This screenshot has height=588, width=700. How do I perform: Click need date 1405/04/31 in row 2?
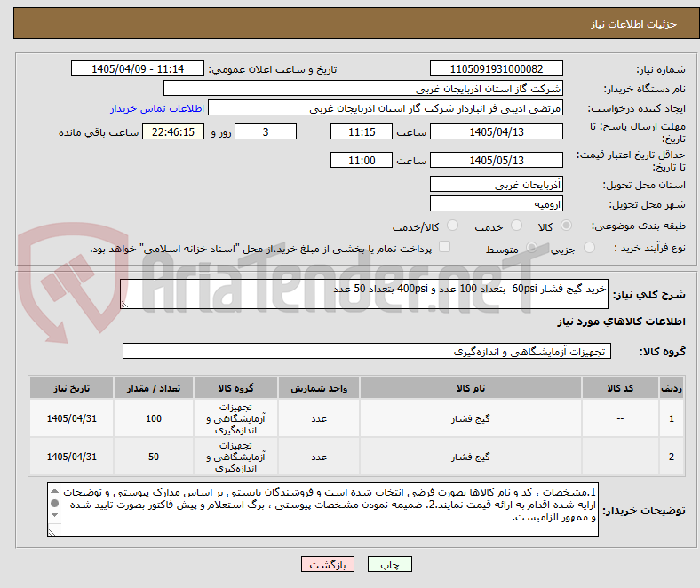[71, 457]
